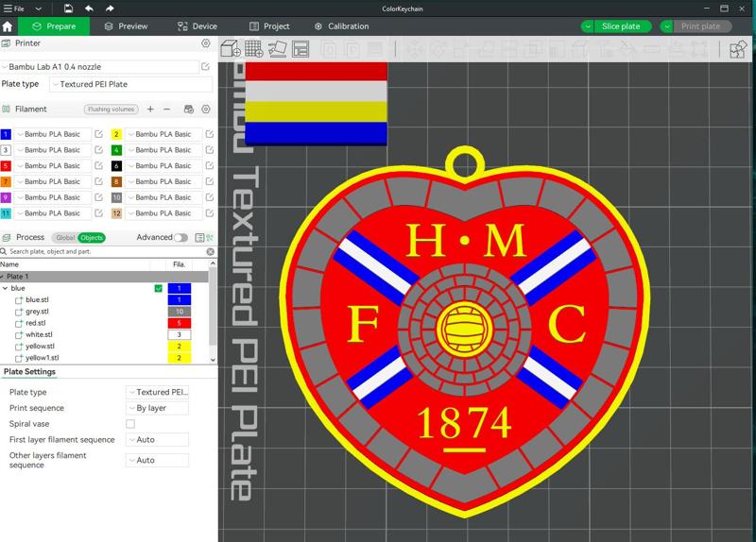Open the Other layers filament sequence dropdown
756x542 pixels.
(157, 461)
